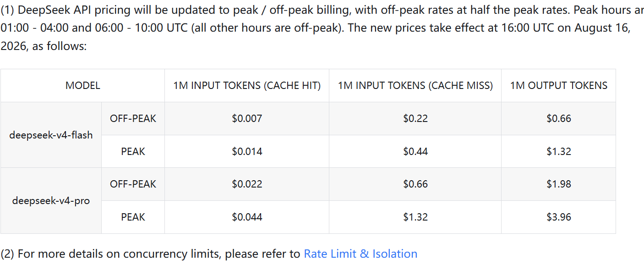Click the 1M OUTPUT TOKENS header
644x271 pixels.
pos(559,85)
